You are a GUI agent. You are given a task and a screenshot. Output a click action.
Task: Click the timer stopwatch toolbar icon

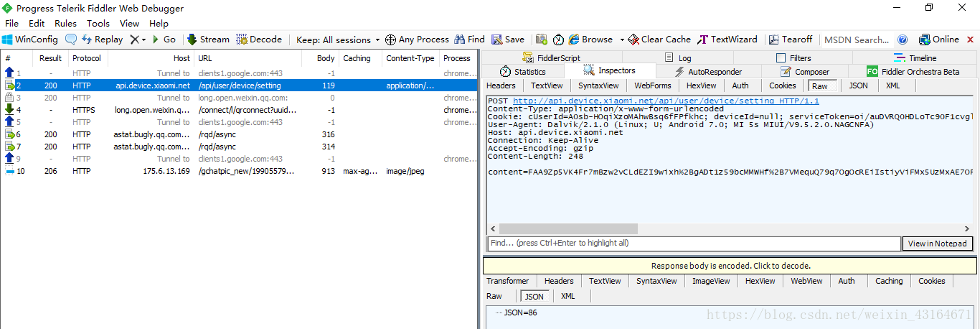[558, 40]
